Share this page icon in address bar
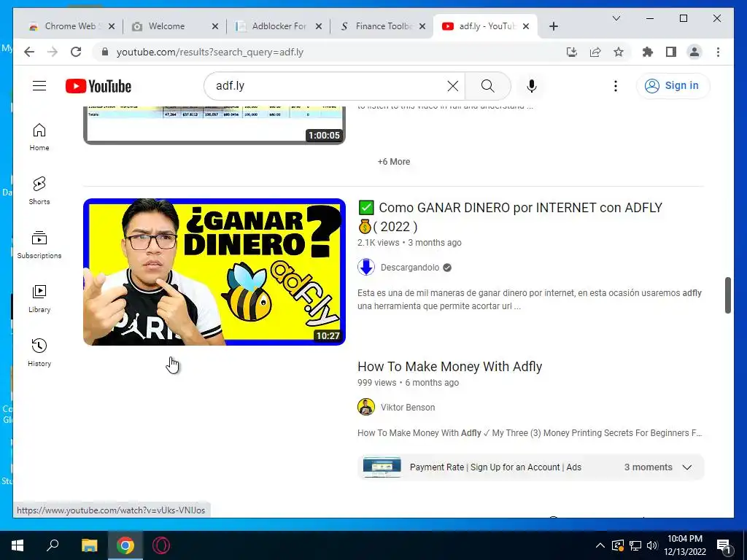The image size is (747, 560). tap(595, 52)
